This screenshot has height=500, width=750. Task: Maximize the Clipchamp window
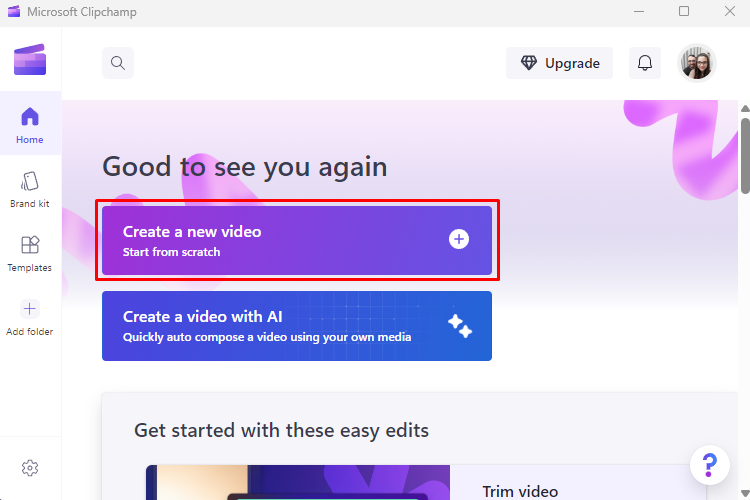(684, 11)
